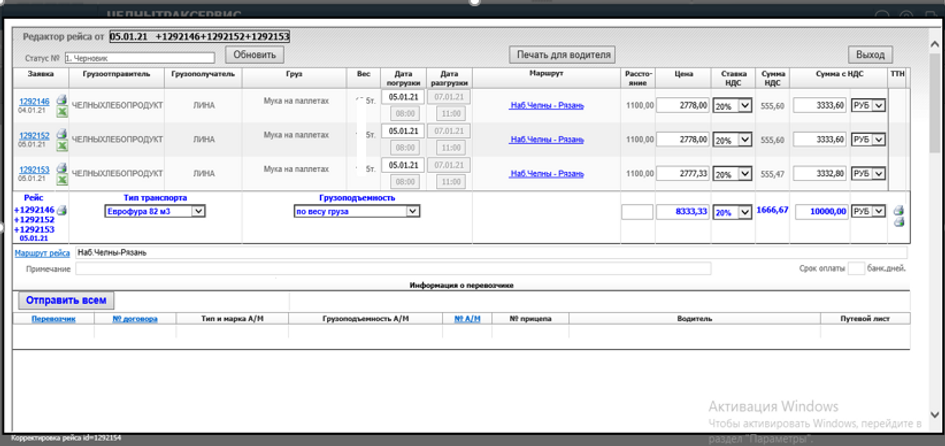Screen dimensions: 945x446
Task: Click the sum with VAT field 3332,80
Action: [820, 174]
